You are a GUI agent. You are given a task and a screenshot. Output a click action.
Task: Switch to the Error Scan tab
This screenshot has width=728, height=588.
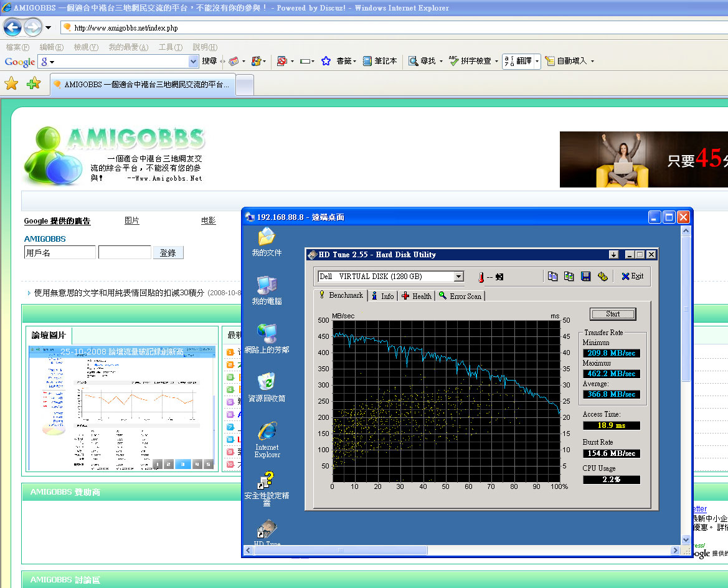460,296
